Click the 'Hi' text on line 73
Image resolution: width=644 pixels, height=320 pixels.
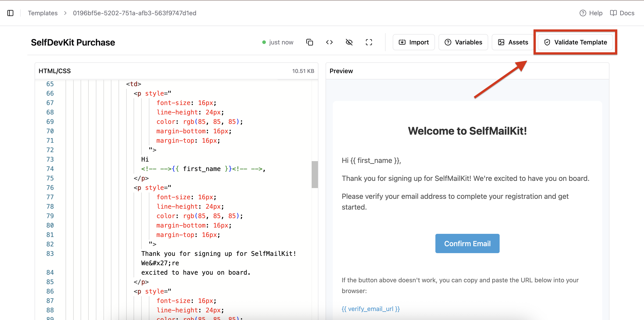coord(145,159)
